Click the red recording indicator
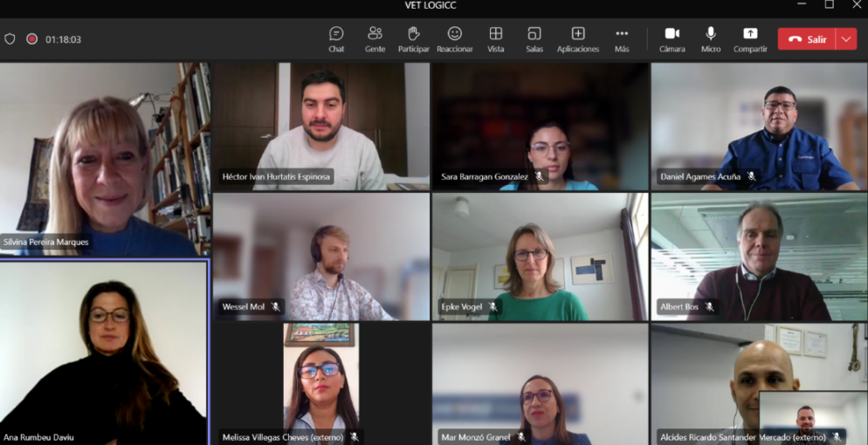The height and width of the screenshot is (445, 868). point(32,39)
